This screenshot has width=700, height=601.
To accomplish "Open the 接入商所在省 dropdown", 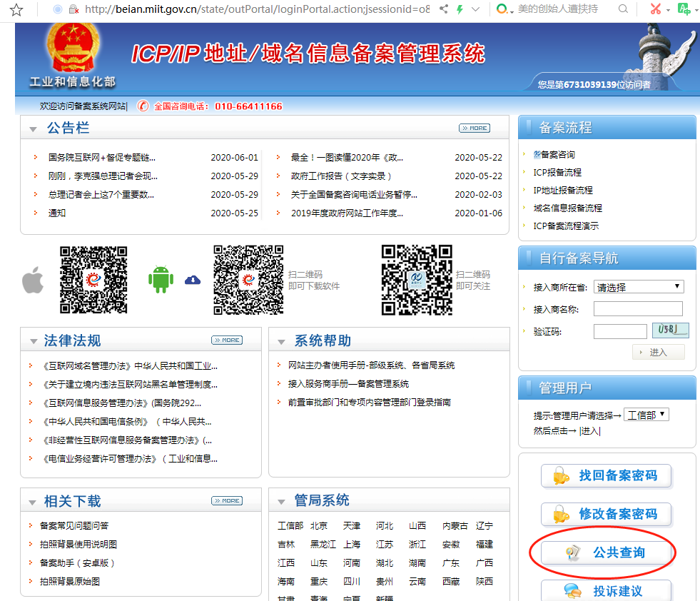I will pos(639,287).
